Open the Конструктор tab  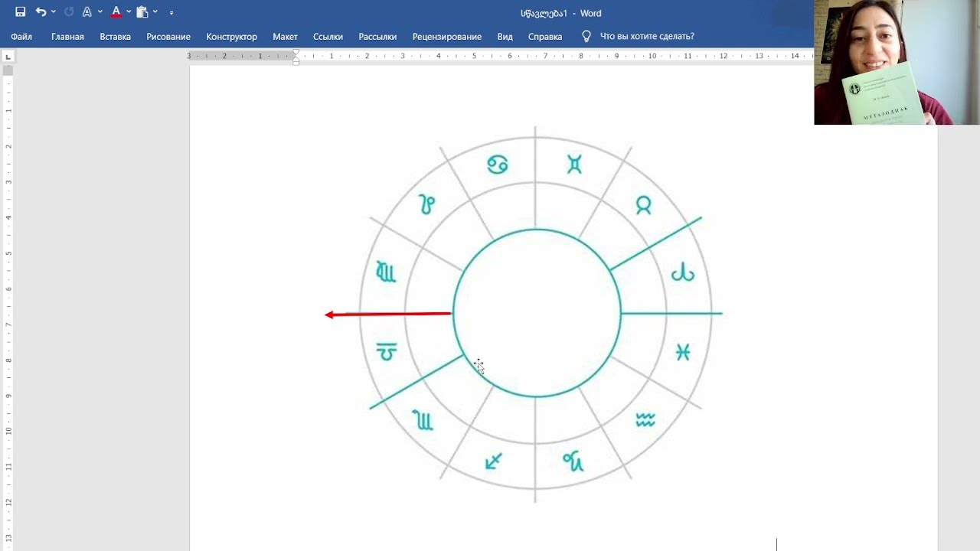tap(231, 37)
